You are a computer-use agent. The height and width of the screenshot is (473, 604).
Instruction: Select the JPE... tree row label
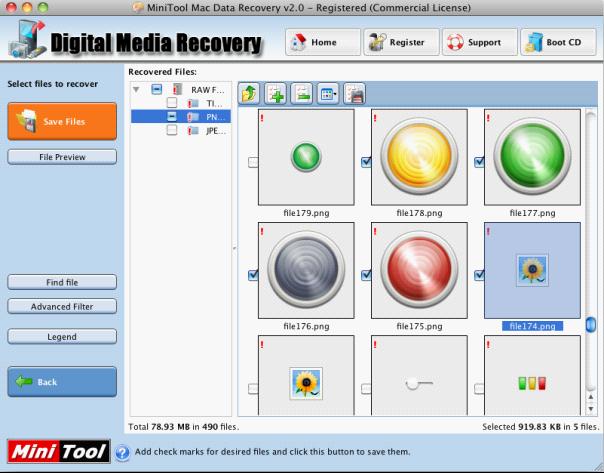(216, 131)
